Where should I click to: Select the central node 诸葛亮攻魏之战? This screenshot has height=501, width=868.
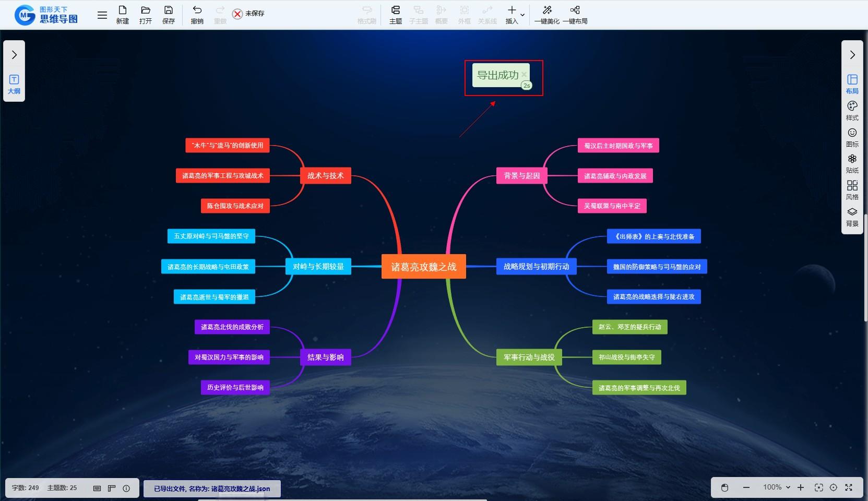point(423,267)
